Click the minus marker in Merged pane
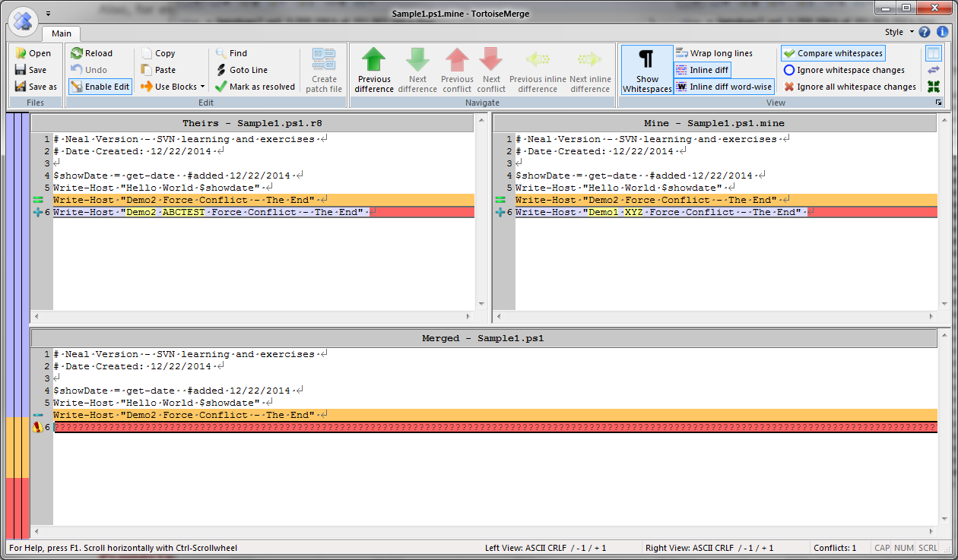Screen dimensions: 958x560 point(38,415)
